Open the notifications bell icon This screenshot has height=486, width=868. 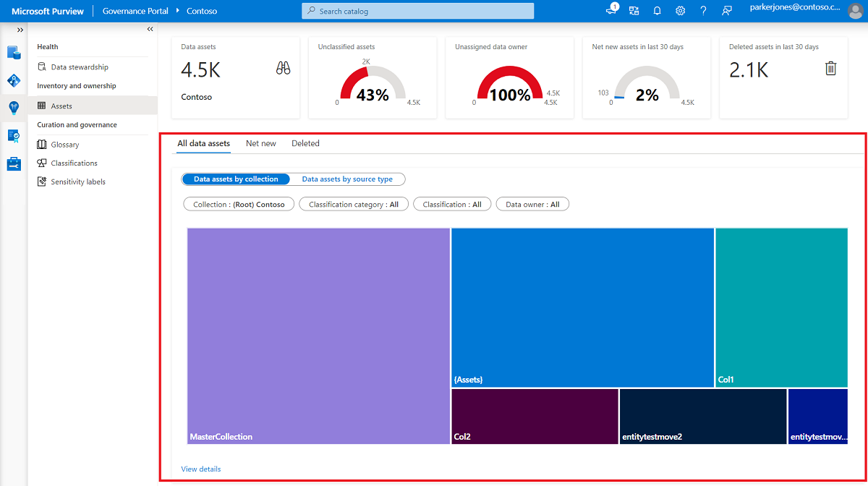click(x=657, y=11)
